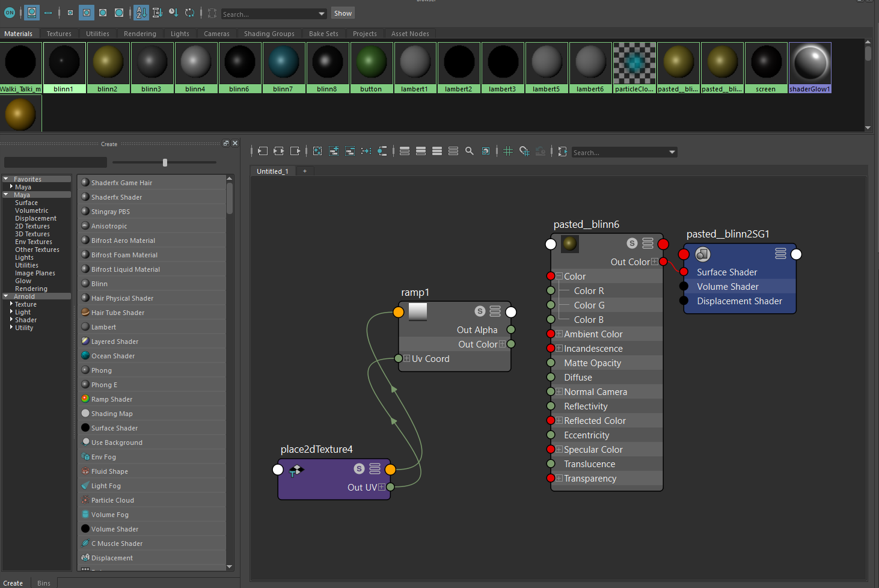Expand Transparency attribute
This screenshot has height=588, width=879.
[559, 478]
